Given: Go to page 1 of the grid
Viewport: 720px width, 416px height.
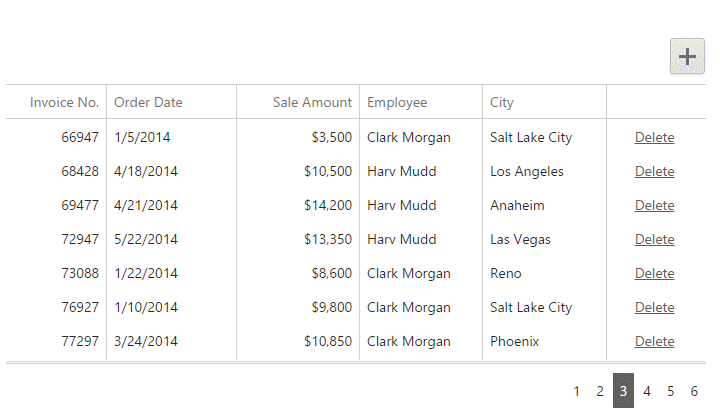Looking at the screenshot, I should point(576,391).
